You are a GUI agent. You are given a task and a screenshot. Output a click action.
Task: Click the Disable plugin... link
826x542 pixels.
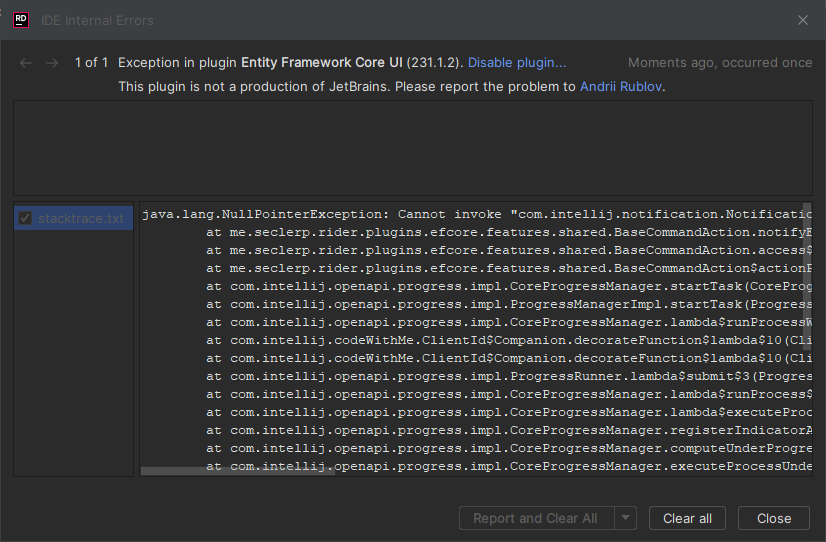pos(517,63)
